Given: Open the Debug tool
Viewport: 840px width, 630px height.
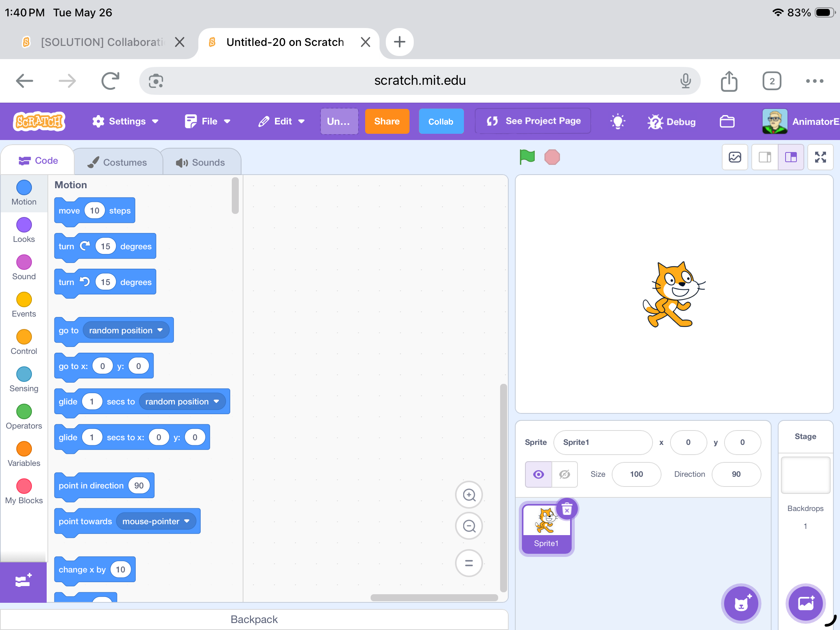Looking at the screenshot, I should pyautogui.click(x=672, y=121).
